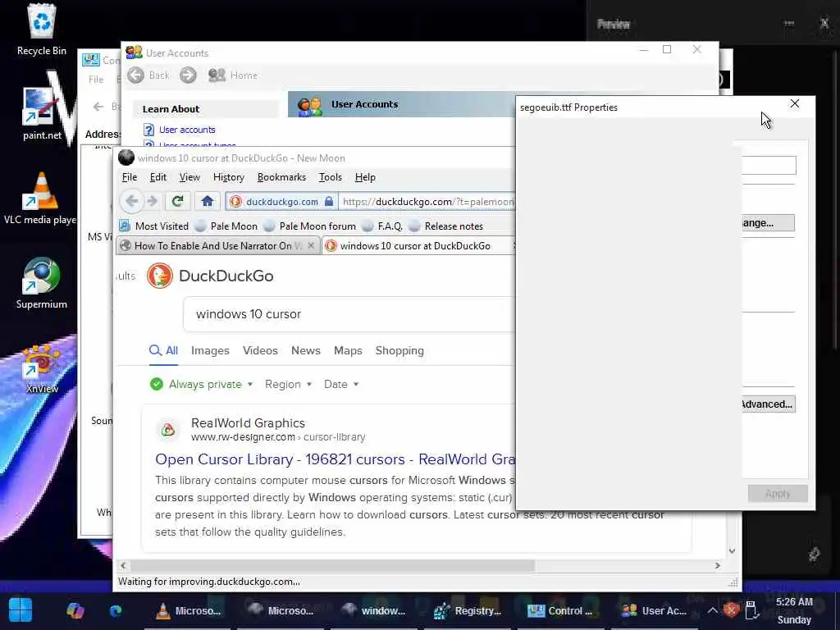
Task: Click the Advanced... button in Properties
Action: tap(768, 404)
